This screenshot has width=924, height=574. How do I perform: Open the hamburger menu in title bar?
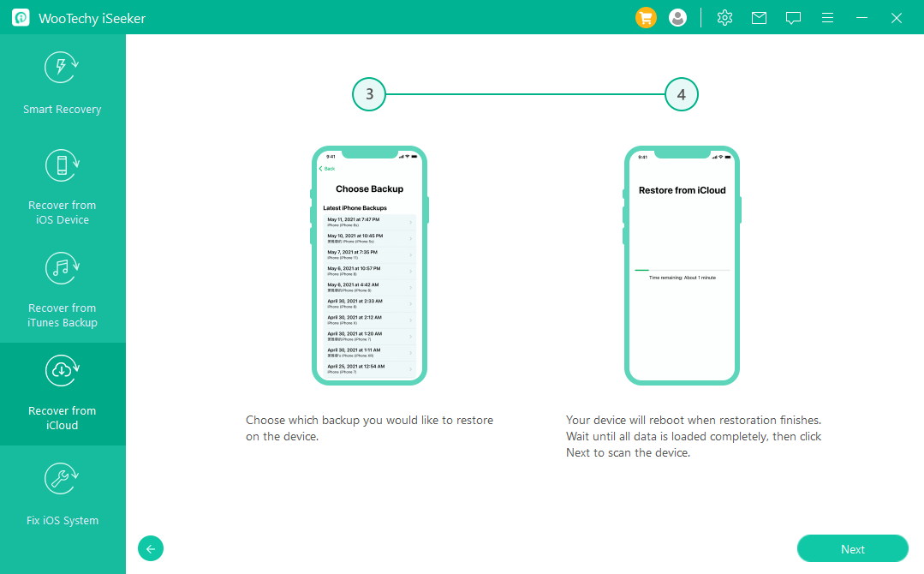pyautogui.click(x=827, y=17)
